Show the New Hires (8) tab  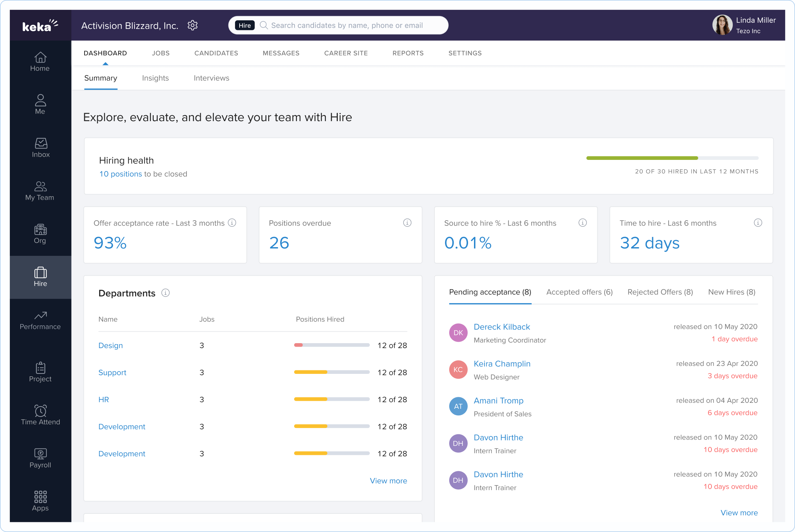coord(732,292)
